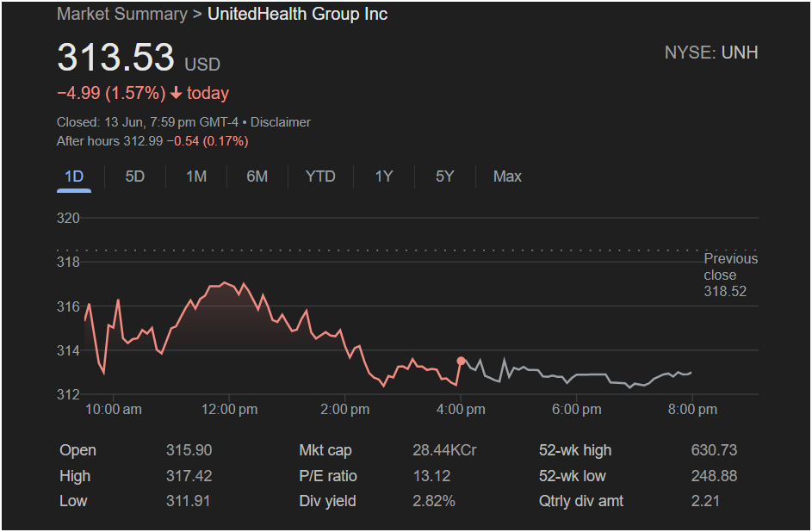
Task: Open the Max time range tab
Action: click(x=507, y=177)
